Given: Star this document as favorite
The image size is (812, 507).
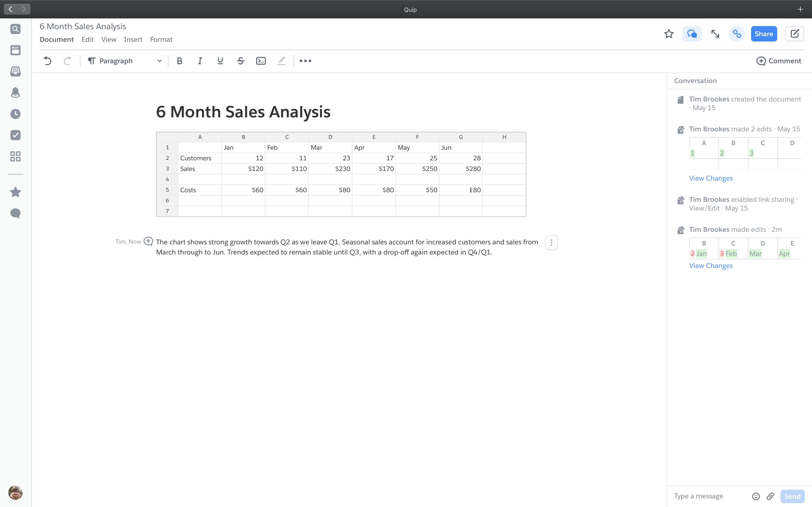Looking at the screenshot, I should click(x=669, y=34).
